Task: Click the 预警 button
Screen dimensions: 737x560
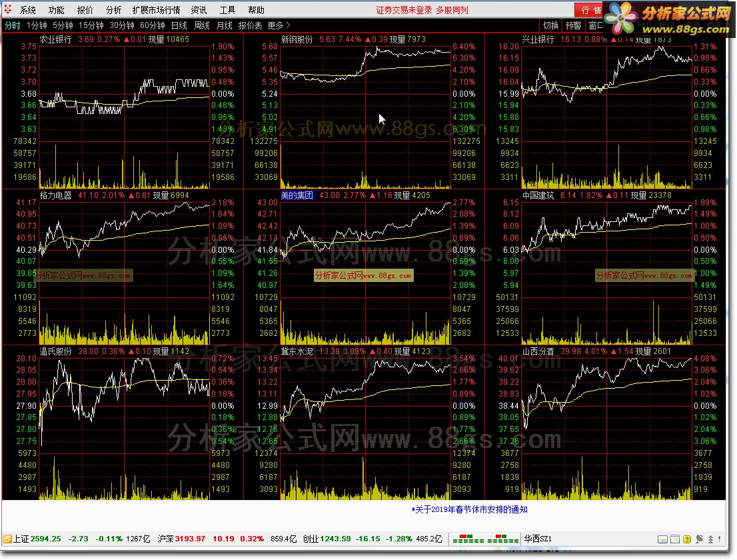Action: [x=574, y=25]
